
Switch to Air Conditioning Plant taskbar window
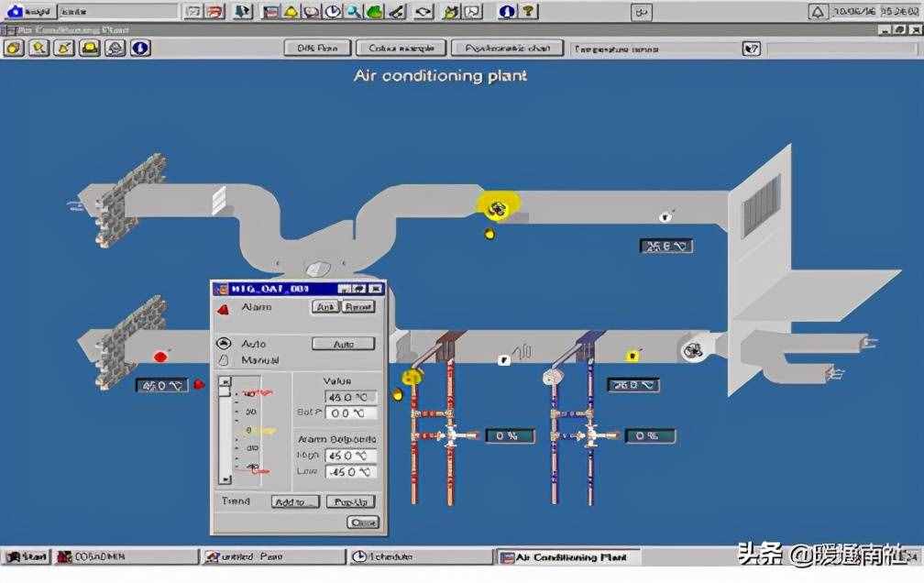(567, 556)
